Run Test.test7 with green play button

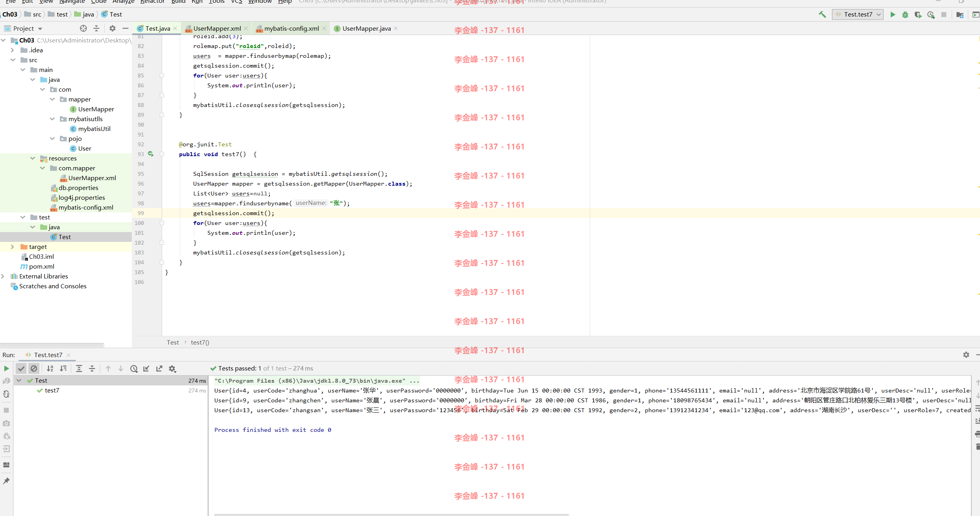893,15
